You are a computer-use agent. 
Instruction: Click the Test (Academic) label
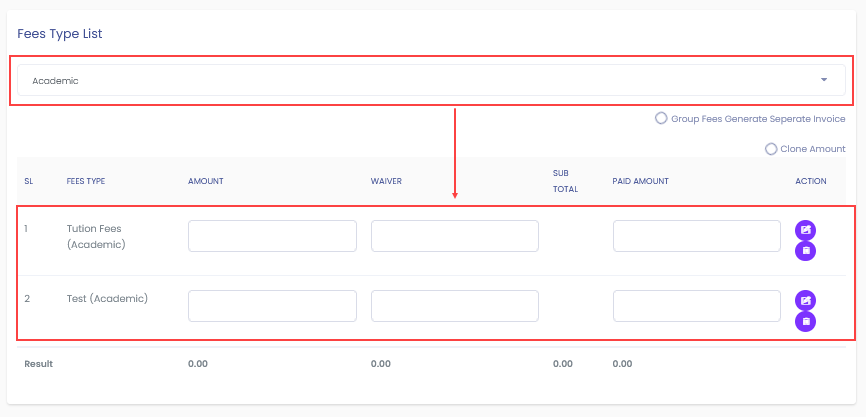tap(107, 299)
